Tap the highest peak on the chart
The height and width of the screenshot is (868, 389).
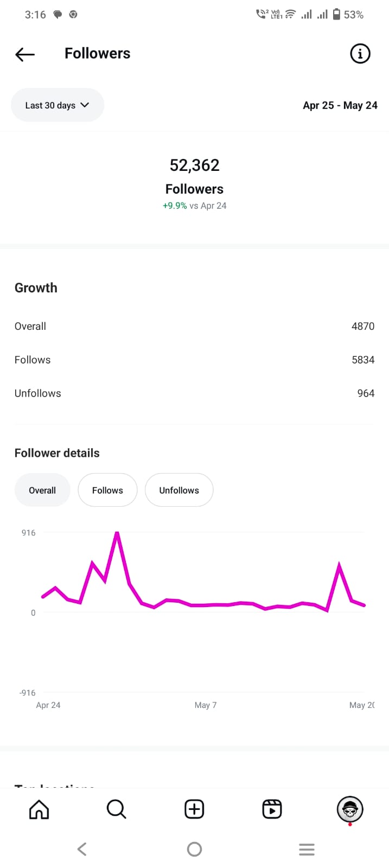(x=117, y=534)
